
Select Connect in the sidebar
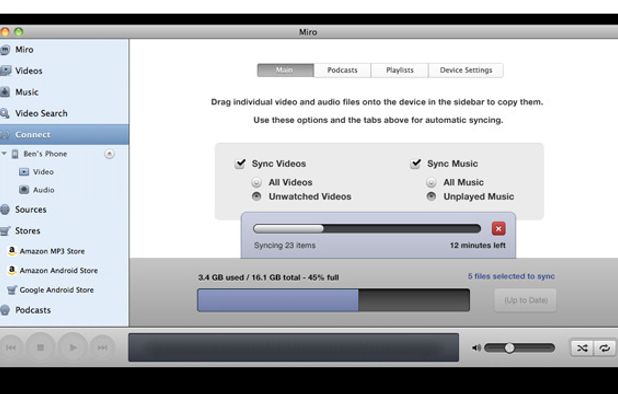click(63, 135)
